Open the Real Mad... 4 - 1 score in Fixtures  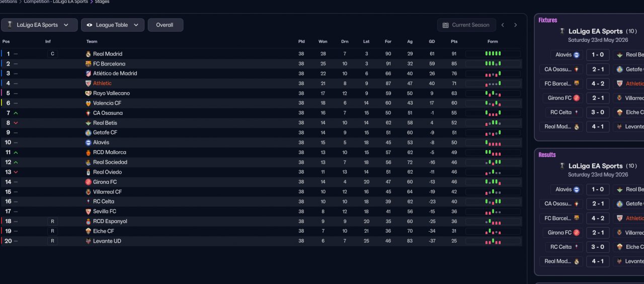click(x=598, y=127)
